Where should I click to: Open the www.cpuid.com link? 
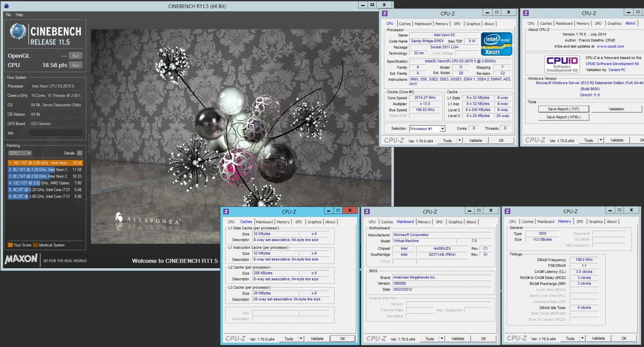click(x=610, y=46)
